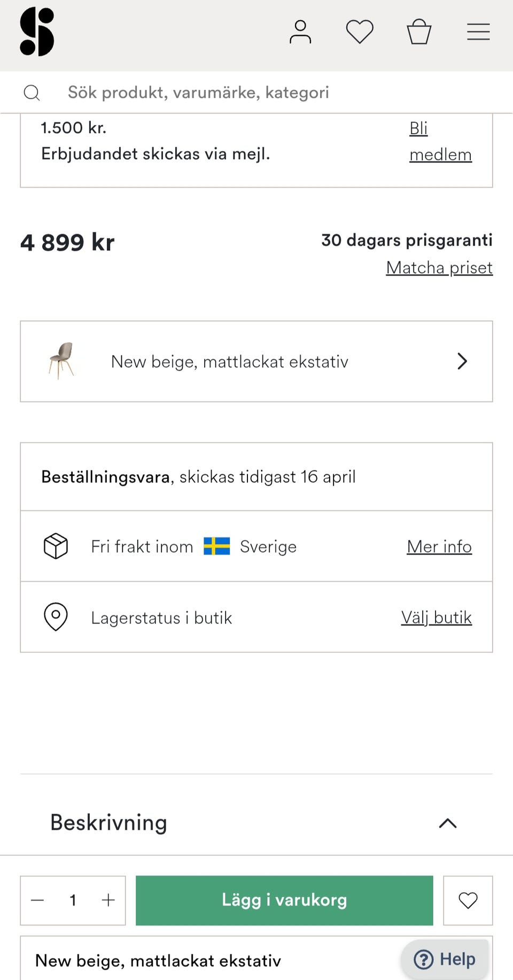Screen dimensions: 513x980
Task: Increase quantity with plus button
Action: click(108, 900)
